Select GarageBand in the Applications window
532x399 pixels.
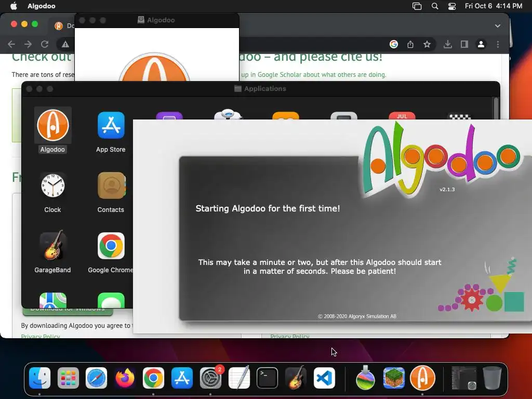click(x=52, y=245)
